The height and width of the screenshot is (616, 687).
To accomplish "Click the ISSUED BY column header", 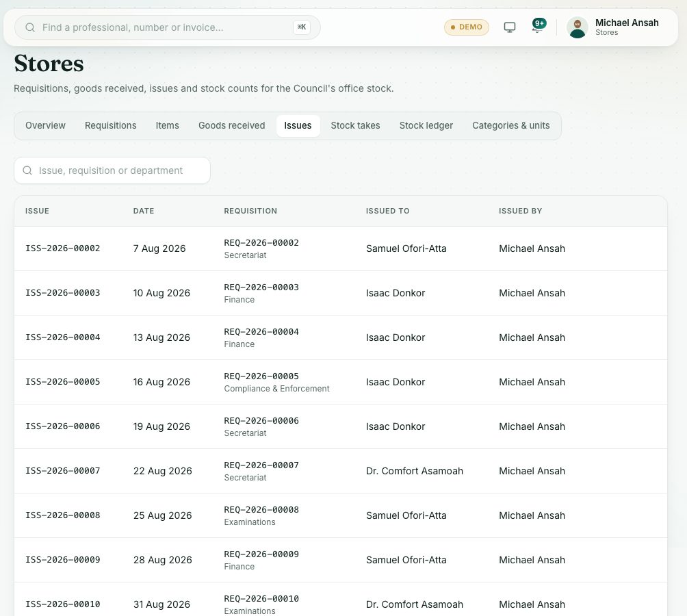I will 521,211.
